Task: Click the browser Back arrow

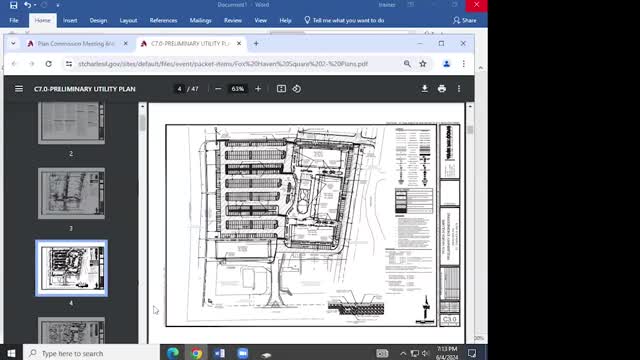Action: point(14,64)
